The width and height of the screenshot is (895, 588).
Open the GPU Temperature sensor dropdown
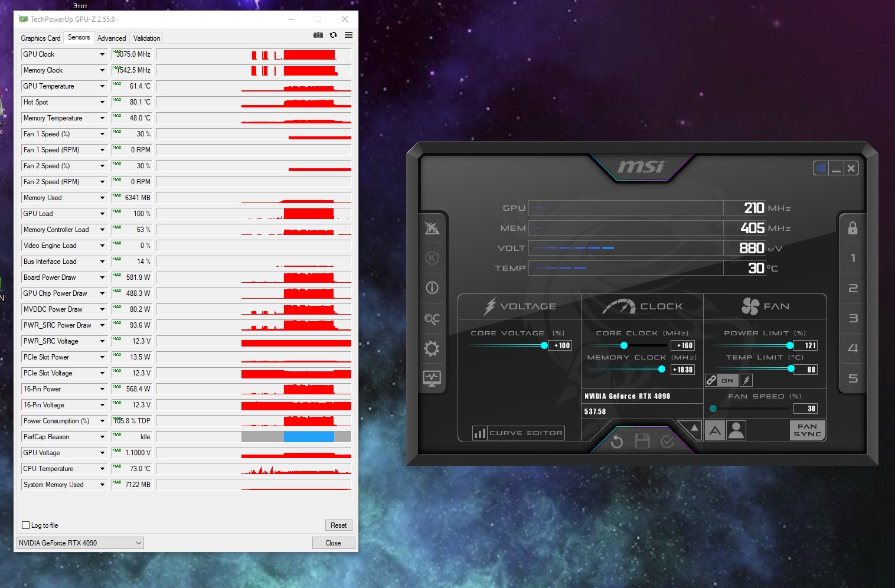coord(102,86)
